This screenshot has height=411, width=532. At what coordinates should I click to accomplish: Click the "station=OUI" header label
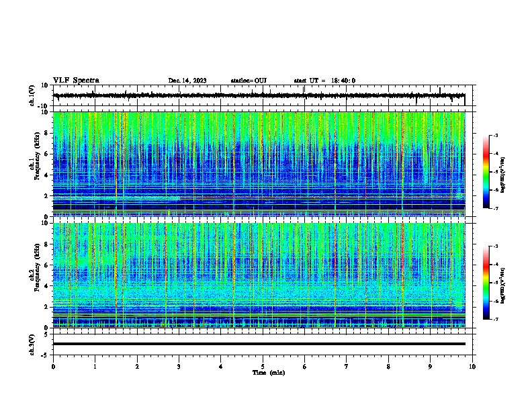pos(249,81)
